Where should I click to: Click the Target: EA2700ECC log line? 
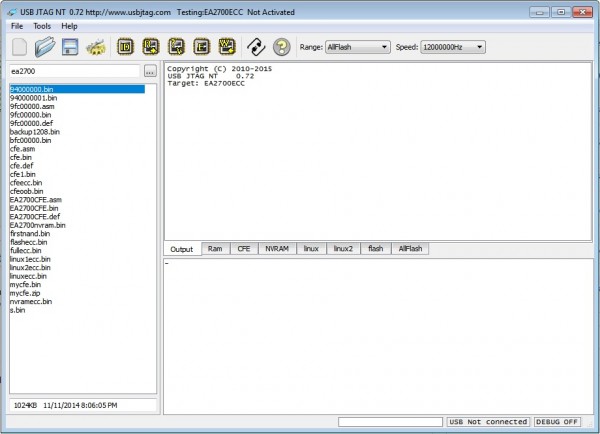[206, 83]
